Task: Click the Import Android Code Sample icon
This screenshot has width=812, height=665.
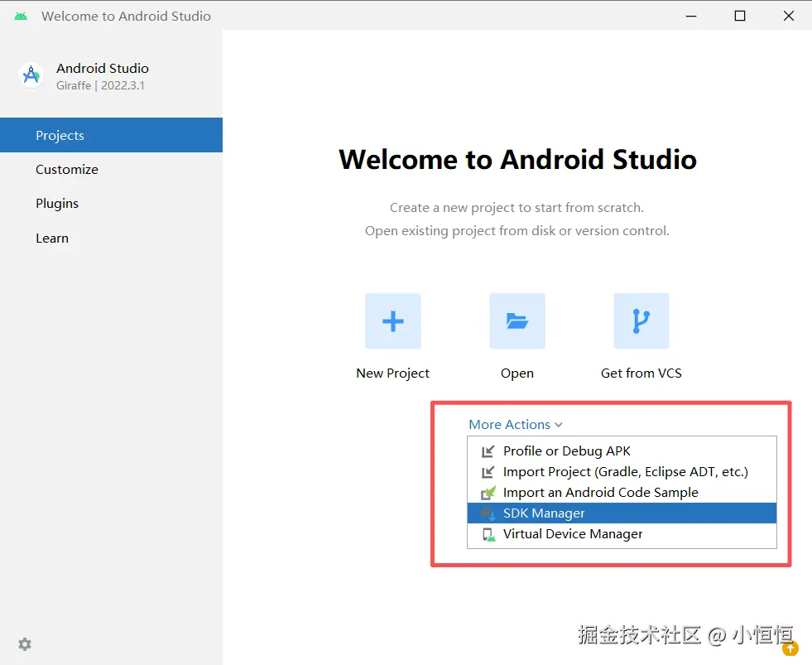Action: point(488,493)
